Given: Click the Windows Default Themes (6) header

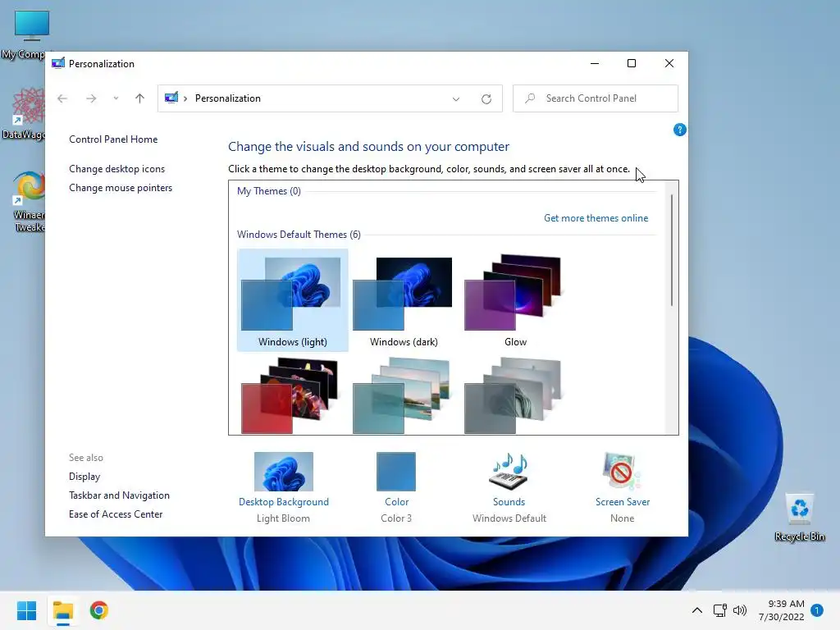Looking at the screenshot, I should point(299,235).
